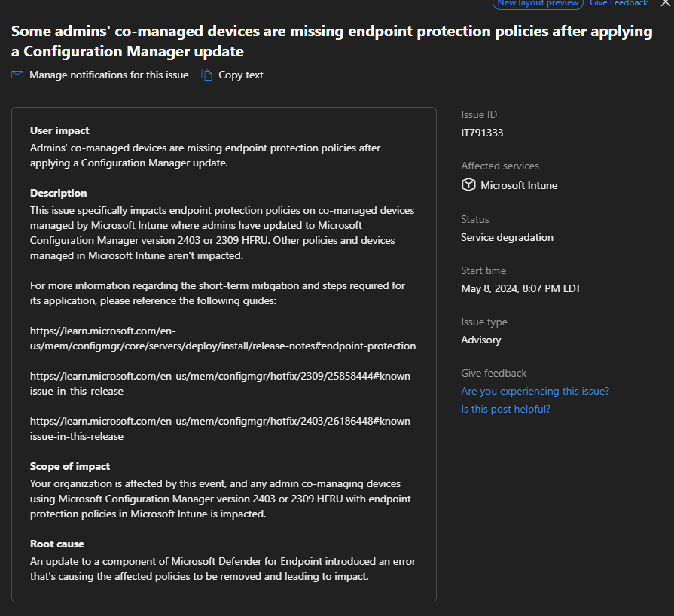Select the start time May 8, 2024 value
The height and width of the screenshot is (616, 674).
[520, 288]
